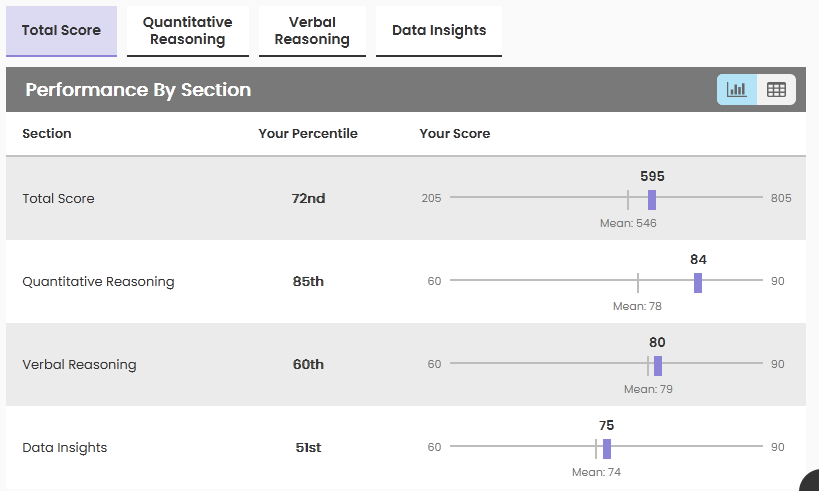Select the Verbal Reasoning tab
819x491 pixels.
[312, 30]
